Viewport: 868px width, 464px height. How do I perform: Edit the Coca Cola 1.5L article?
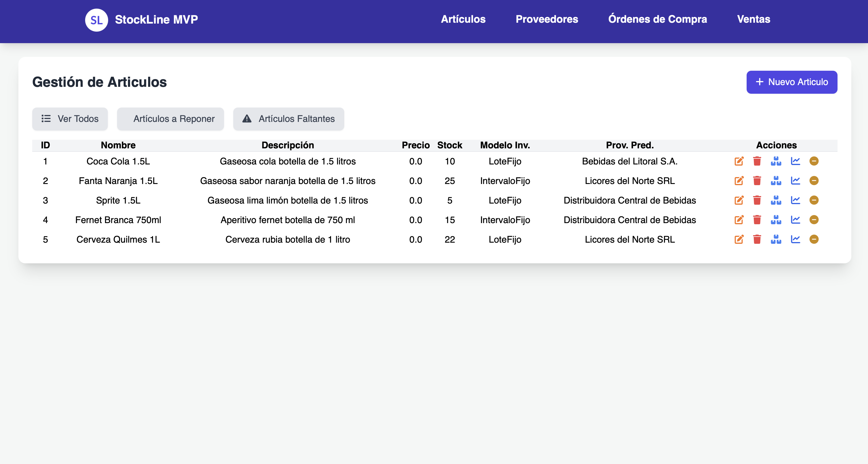click(739, 161)
